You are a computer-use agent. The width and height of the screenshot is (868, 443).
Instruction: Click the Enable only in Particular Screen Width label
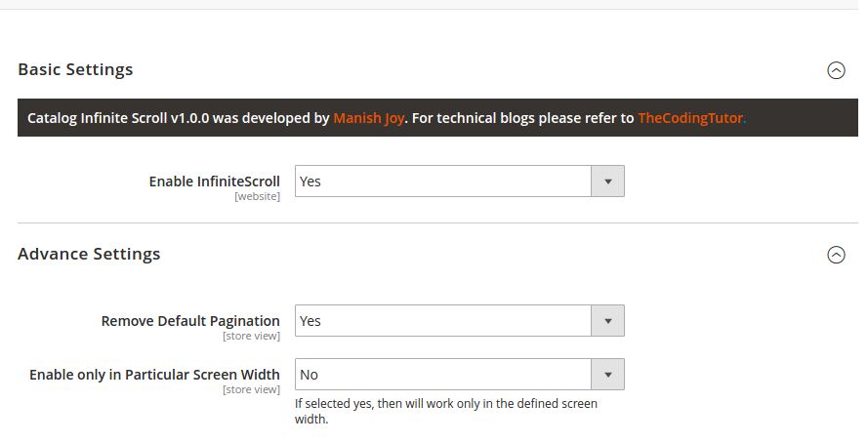point(154,375)
